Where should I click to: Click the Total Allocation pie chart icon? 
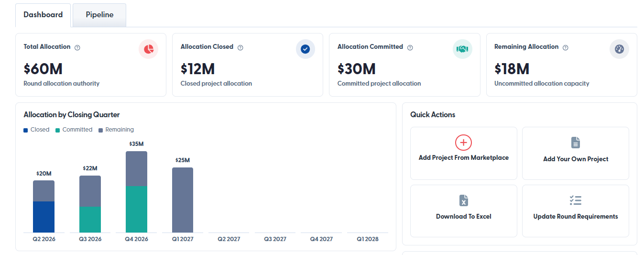pos(149,49)
